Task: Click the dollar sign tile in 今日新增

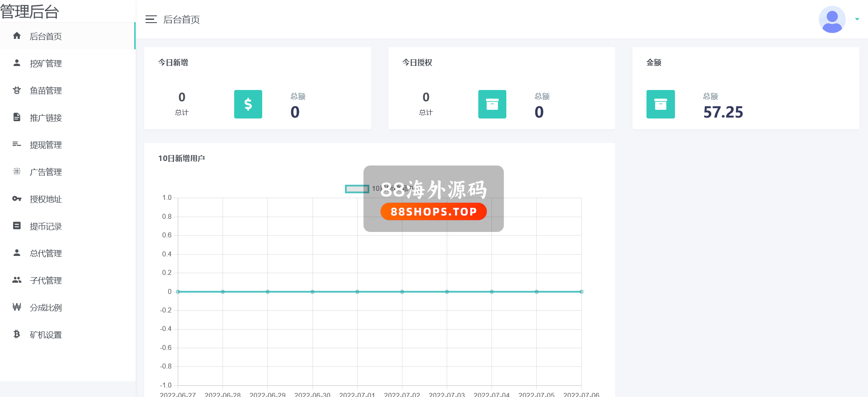Action: tap(248, 104)
